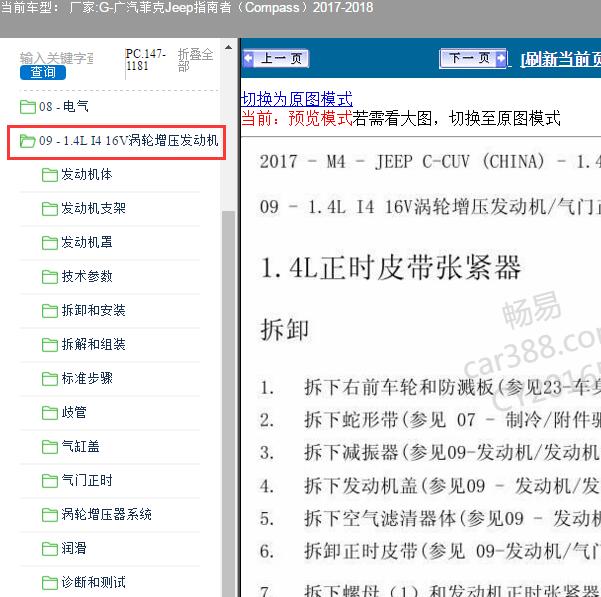Go to previous page with 上一页

276,59
